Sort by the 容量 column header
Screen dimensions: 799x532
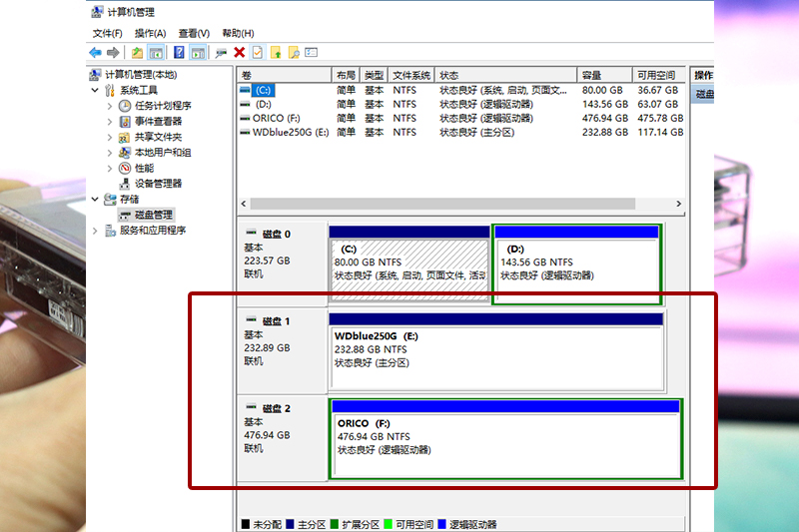click(x=605, y=75)
